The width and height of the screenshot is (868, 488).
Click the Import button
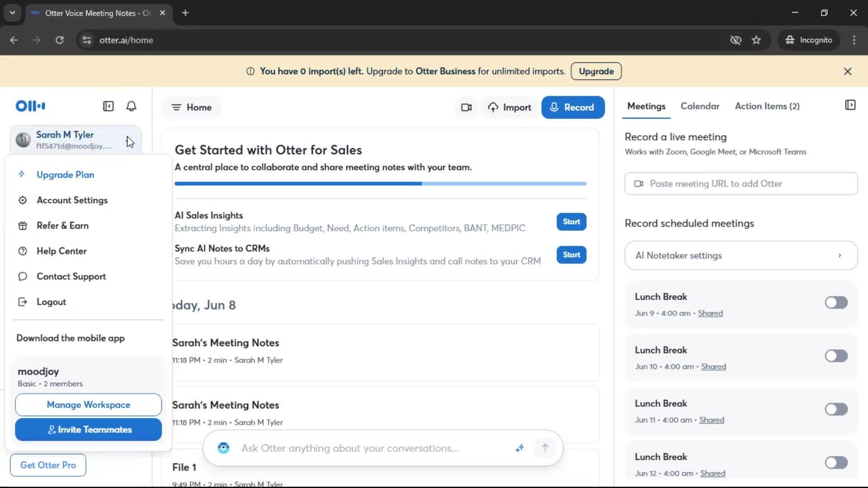click(x=509, y=108)
